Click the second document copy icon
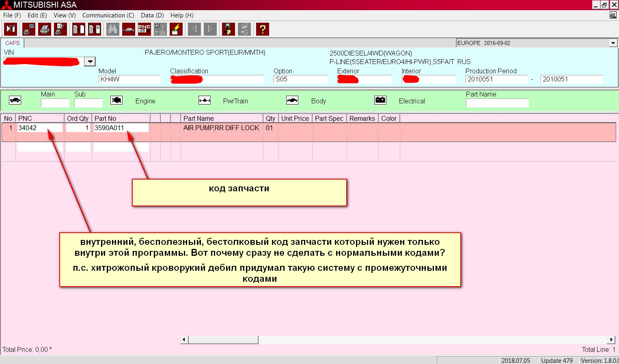 tap(95, 29)
